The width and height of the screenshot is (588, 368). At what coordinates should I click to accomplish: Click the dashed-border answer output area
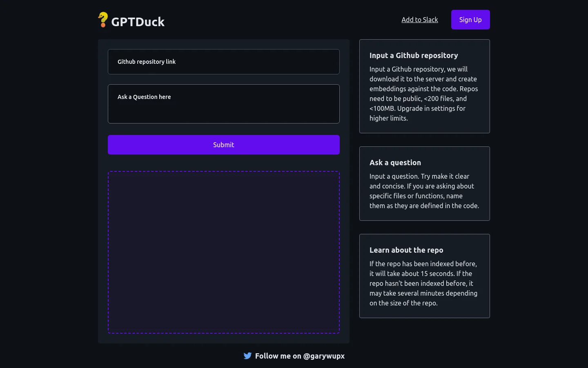click(x=223, y=252)
